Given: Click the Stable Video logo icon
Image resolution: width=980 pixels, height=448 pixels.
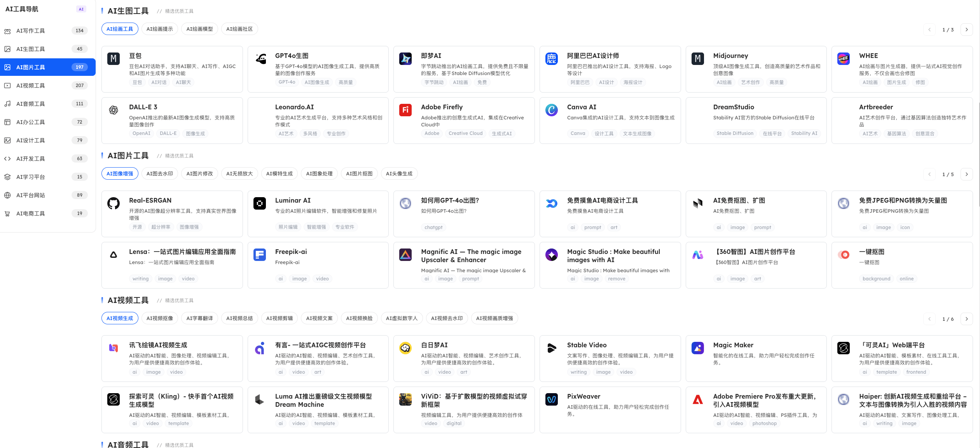Looking at the screenshot, I should (x=552, y=348).
